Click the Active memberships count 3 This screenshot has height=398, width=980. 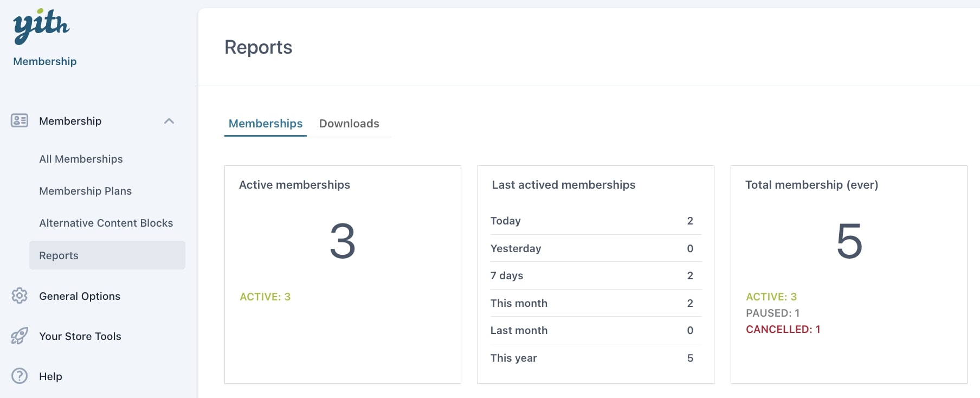(x=343, y=241)
